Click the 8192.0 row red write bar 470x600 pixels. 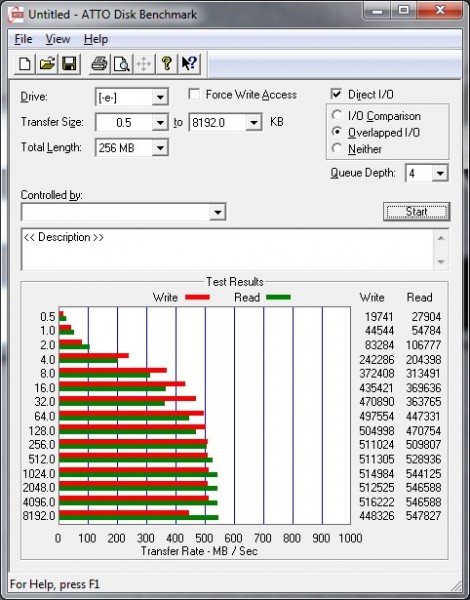pos(124,513)
